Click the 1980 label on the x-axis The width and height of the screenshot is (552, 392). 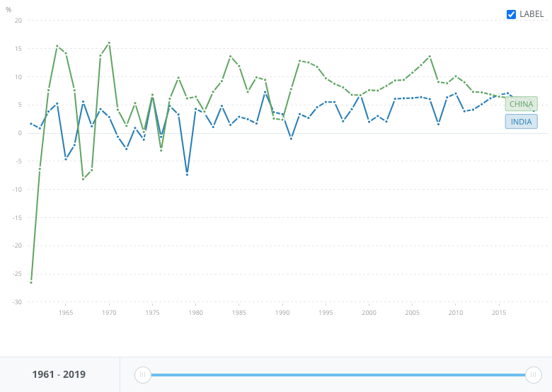pyautogui.click(x=195, y=313)
